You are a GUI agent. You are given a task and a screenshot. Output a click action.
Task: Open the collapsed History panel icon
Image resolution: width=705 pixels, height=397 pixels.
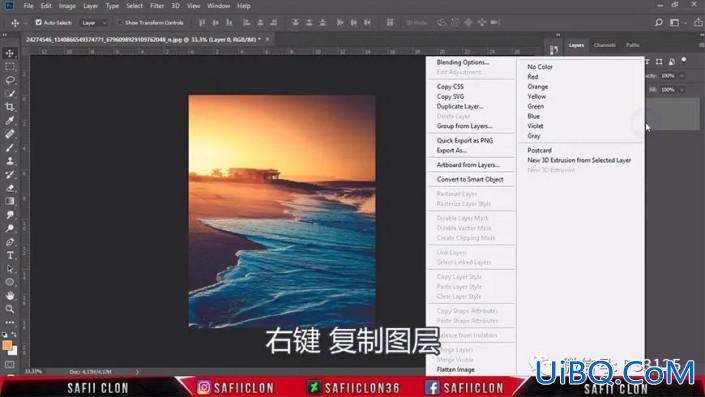point(553,50)
